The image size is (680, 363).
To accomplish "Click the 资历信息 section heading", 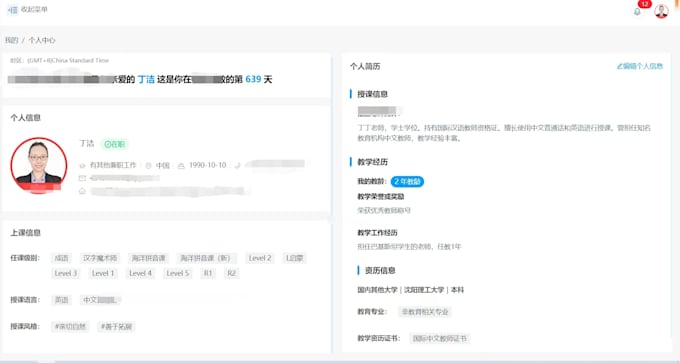I will (x=380, y=271).
